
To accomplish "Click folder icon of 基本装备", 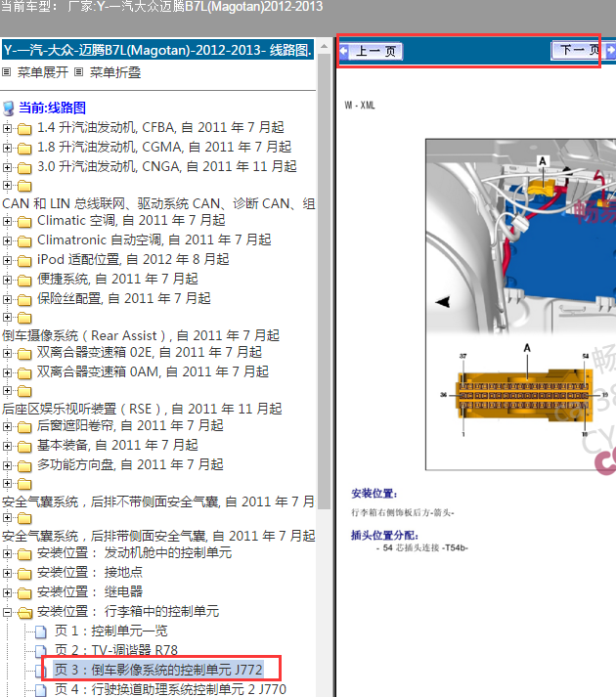I will coord(24,447).
